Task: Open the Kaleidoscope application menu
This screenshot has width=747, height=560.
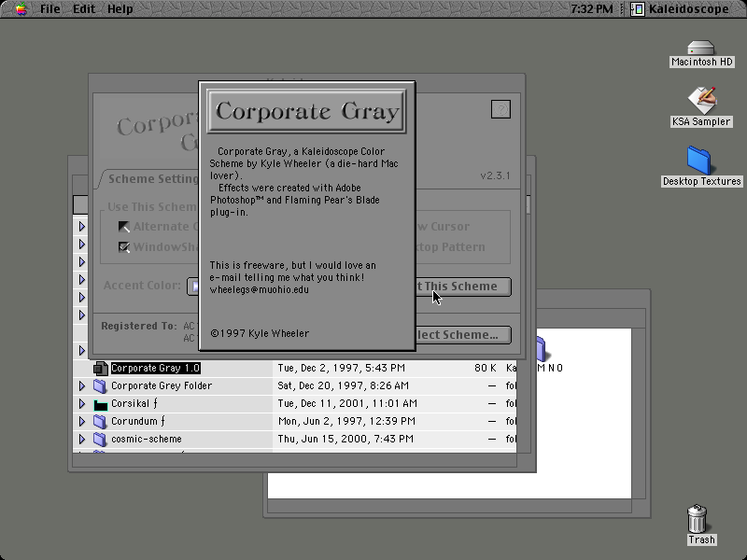Action: tap(680, 9)
